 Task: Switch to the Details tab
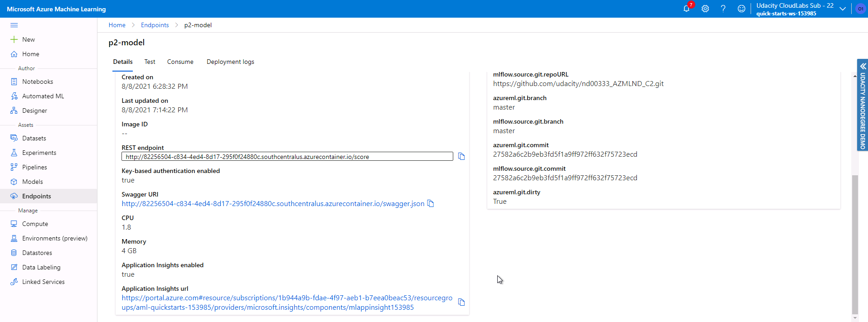pos(123,62)
